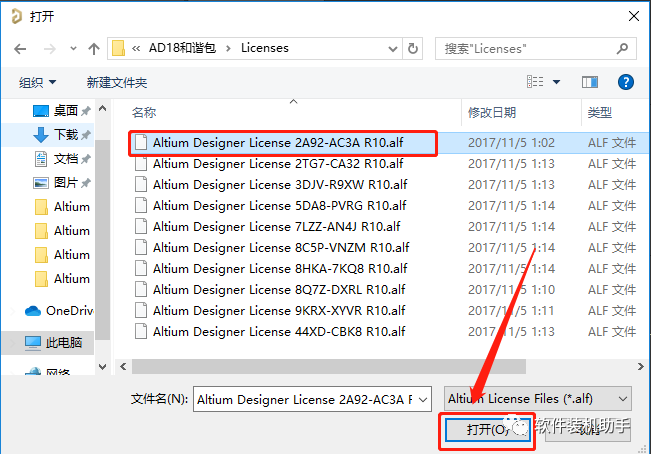Select license file 2A92-AC3A R10.alf

(278, 143)
